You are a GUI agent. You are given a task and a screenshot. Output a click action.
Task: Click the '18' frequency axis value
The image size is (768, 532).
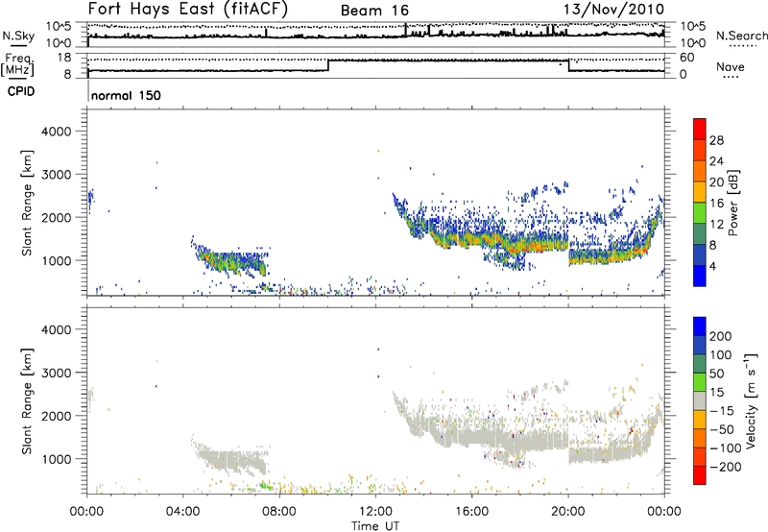point(64,58)
